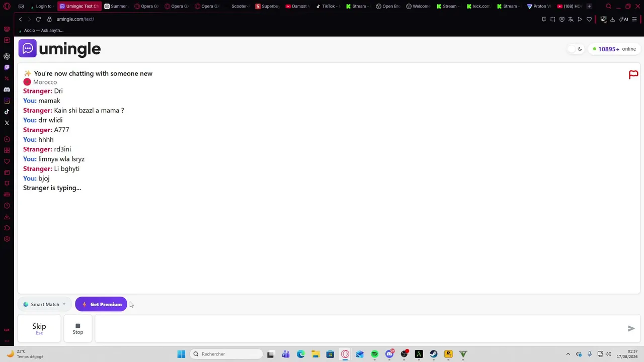644x362 pixels.
Task: Open Steam from the taskbar
Action: [x=434, y=354]
